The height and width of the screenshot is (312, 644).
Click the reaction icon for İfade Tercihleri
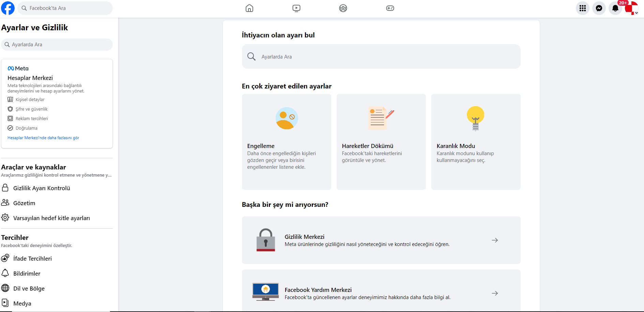(5, 258)
